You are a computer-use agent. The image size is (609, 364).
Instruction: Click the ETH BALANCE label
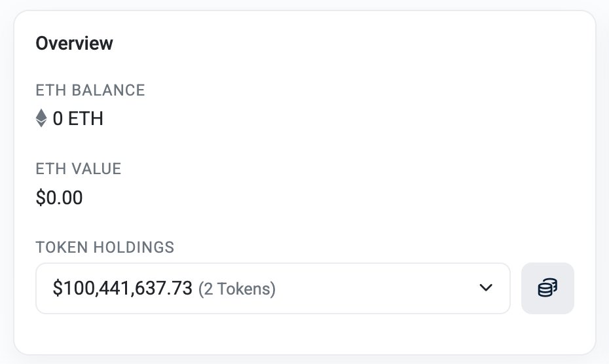point(90,90)
